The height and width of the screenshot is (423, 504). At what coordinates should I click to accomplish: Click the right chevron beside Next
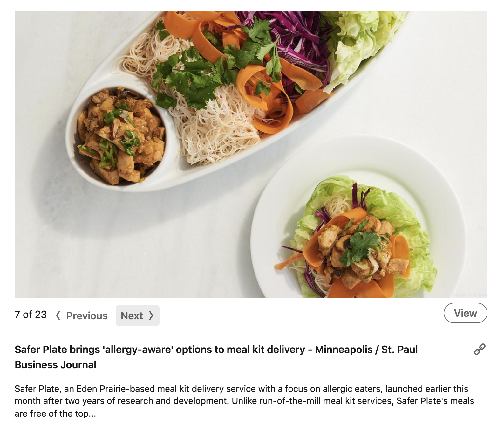[x=151, y=316]
